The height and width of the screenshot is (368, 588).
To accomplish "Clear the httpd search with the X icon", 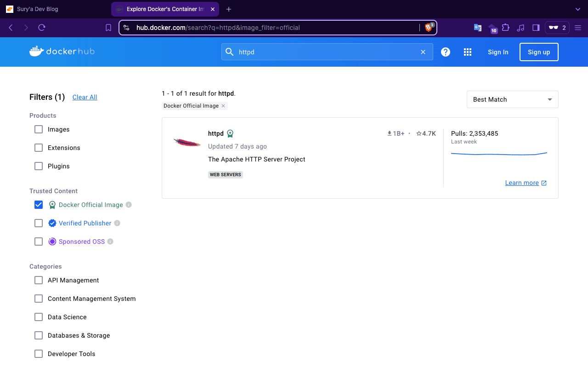I will tap(423, 52).
